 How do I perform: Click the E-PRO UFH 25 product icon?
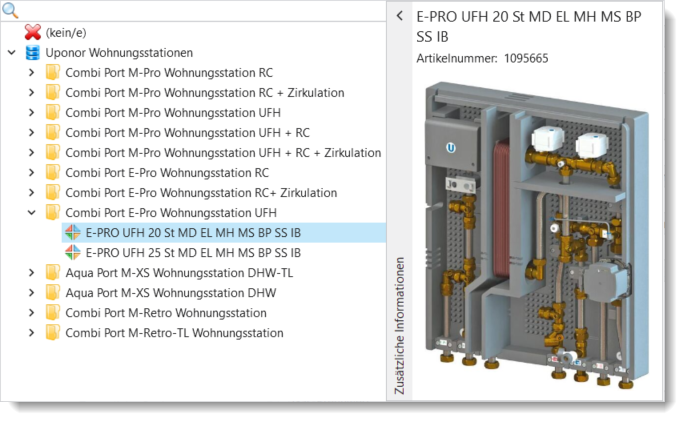[x=72, y=253]
